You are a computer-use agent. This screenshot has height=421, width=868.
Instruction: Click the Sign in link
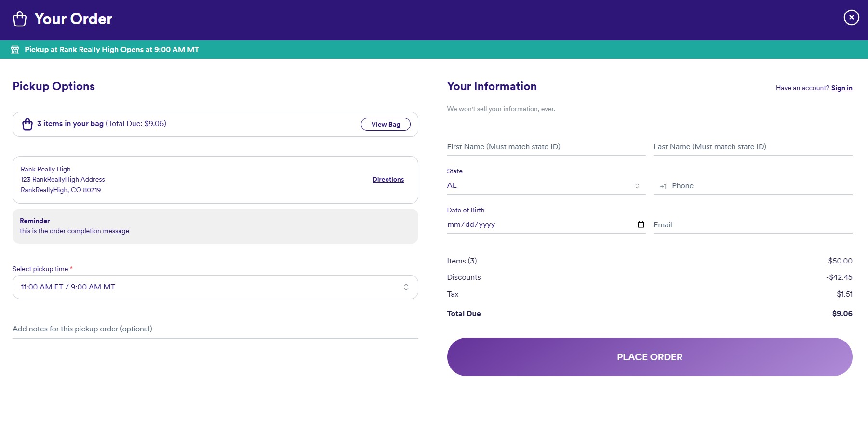(x=841, y=88)
